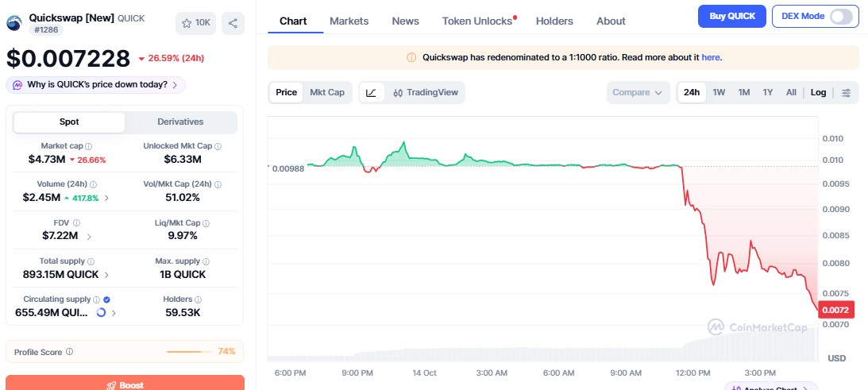Click the 1B QUICK max supply value
This screenshot has width=868, height=390.
(x=183, y=274)
